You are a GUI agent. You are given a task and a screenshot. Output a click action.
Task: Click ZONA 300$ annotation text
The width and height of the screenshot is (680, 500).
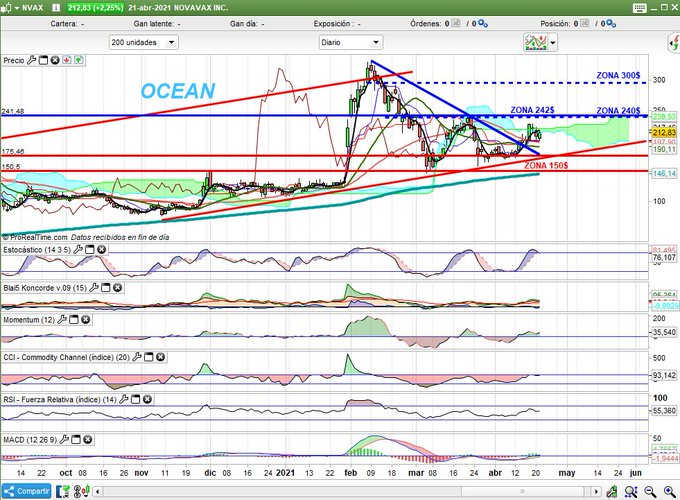pos(618,75)
